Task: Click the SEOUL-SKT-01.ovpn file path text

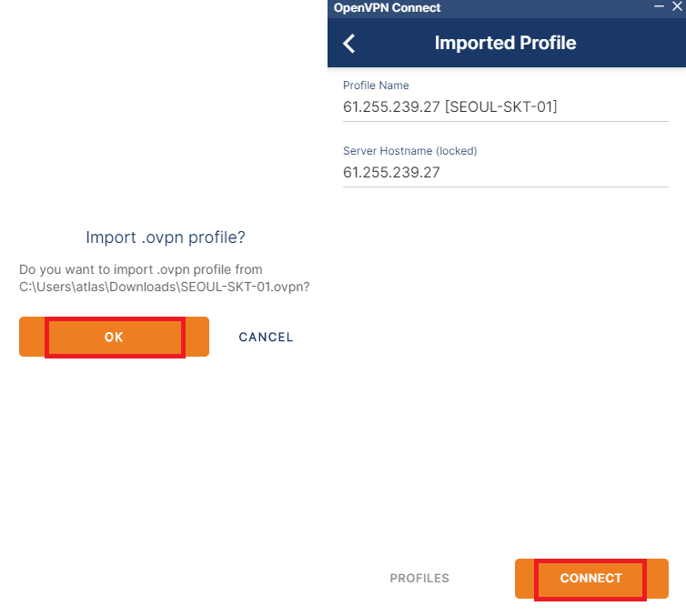Action: tap(165, 287)
